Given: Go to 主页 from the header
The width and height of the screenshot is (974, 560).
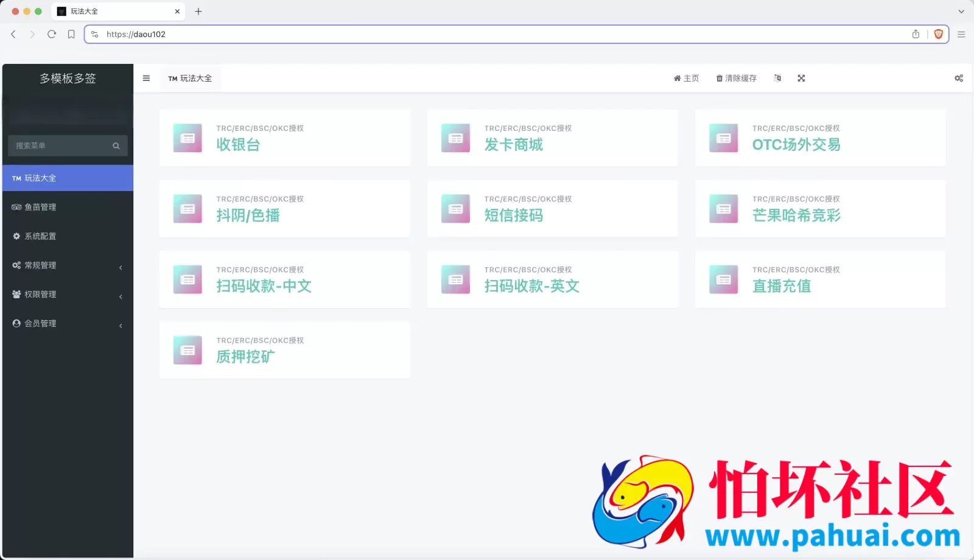Looking at the screenshot, I should 686,78.
